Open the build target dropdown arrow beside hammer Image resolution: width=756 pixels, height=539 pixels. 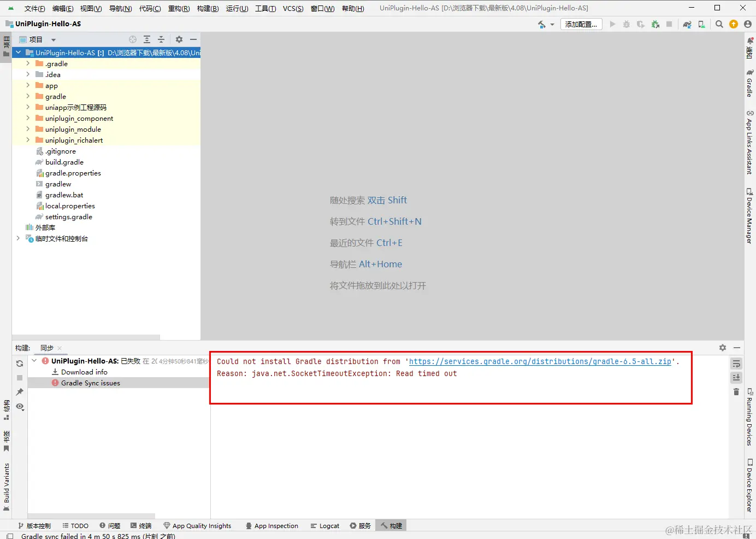tap(552, 25)
